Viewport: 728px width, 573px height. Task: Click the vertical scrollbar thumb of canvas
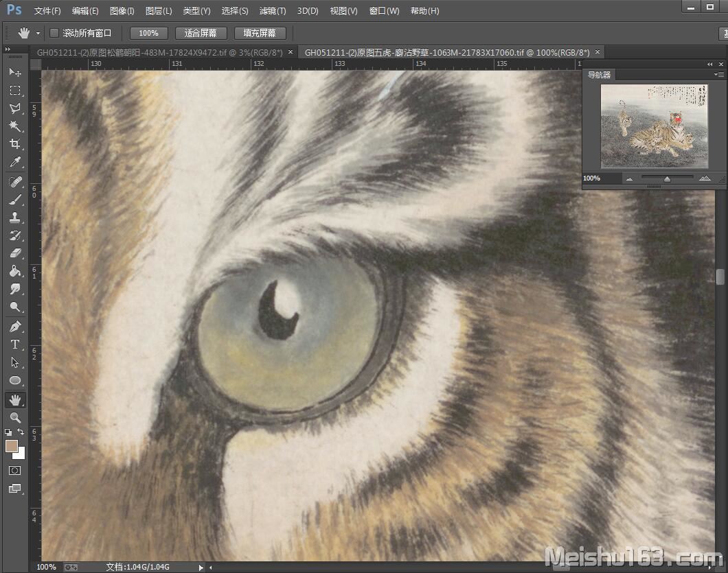720,277
